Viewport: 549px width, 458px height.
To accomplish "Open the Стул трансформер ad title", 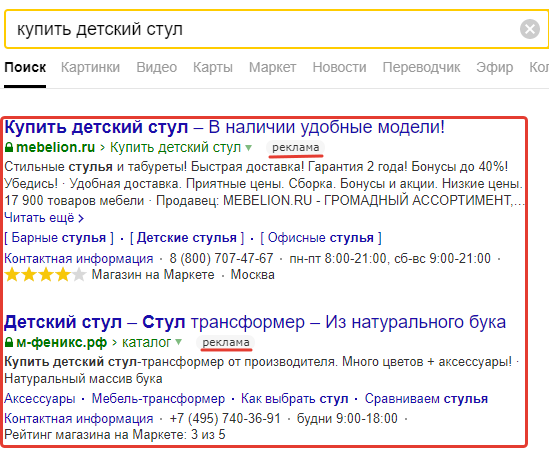I will pos(255,322).
